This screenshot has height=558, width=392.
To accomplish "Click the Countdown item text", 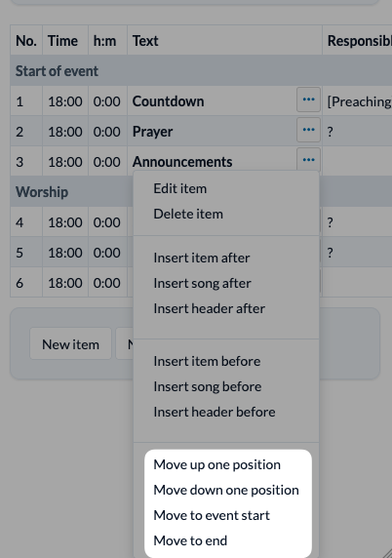I will (x=169, y=101).
